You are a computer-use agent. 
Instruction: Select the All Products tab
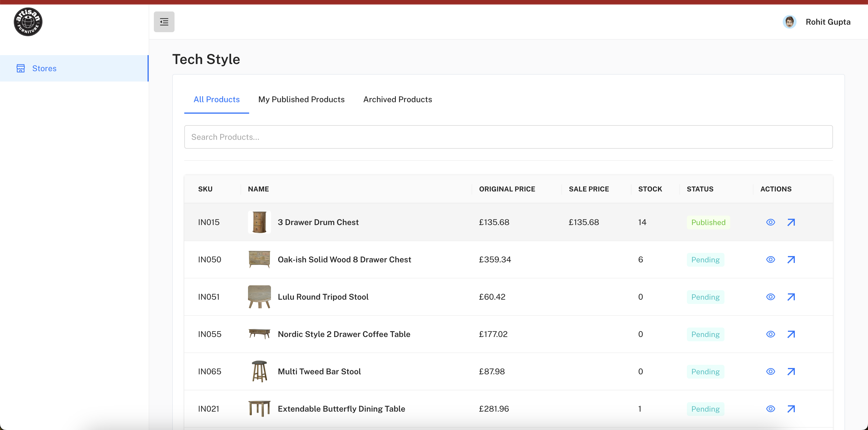click(216, 99)
